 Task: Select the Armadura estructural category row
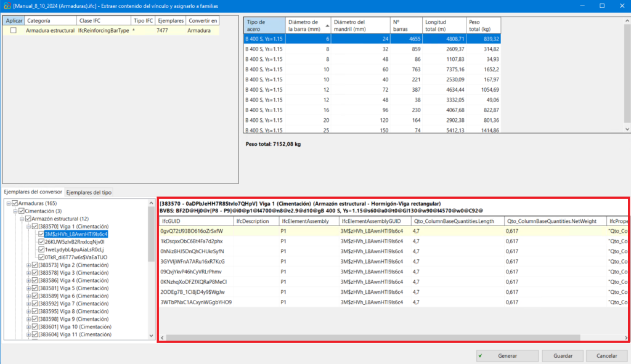111,31
